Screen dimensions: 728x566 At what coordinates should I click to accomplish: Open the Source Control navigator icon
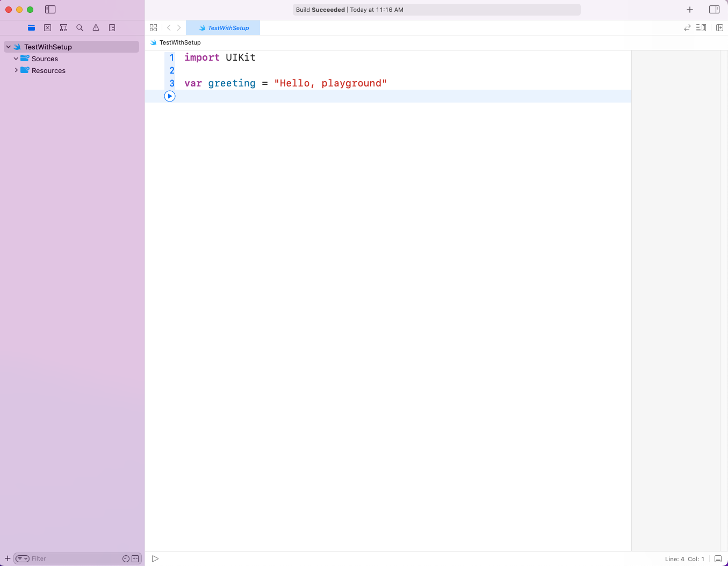pyautogui.click(x=48, y=28)
